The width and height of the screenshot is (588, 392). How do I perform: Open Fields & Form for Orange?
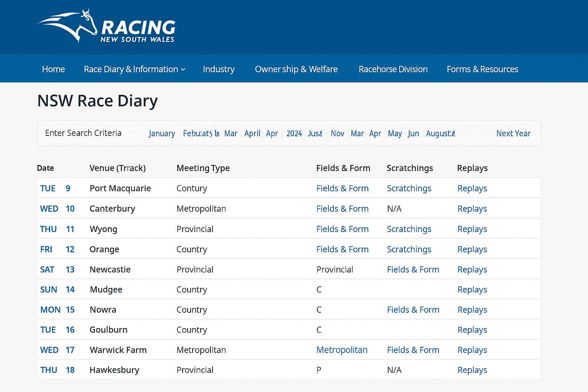343,249
